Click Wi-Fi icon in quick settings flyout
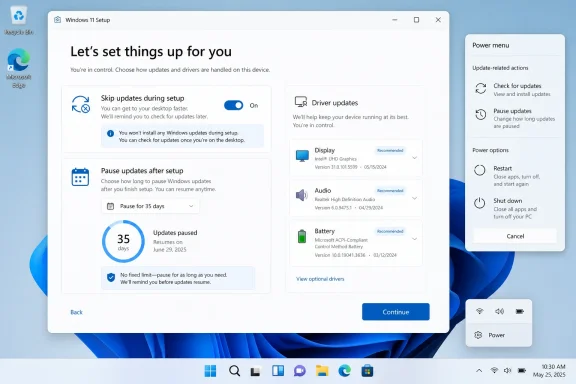Screen dimensions: 576x384 [479, 311]
